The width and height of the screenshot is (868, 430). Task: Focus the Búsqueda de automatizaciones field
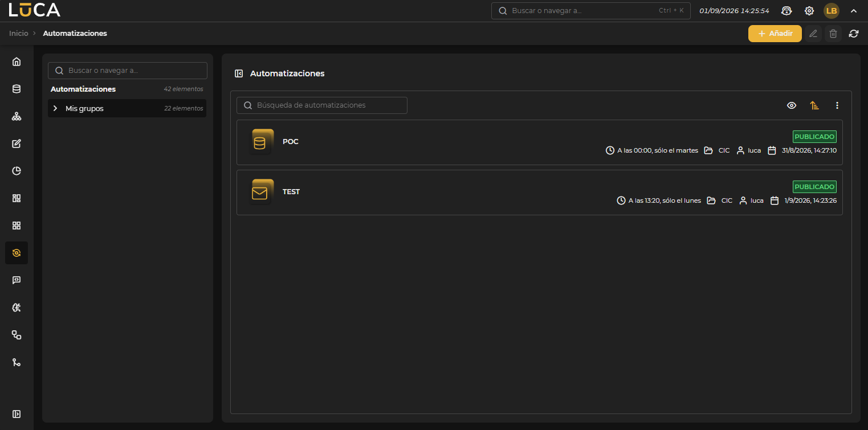point(322,105)
